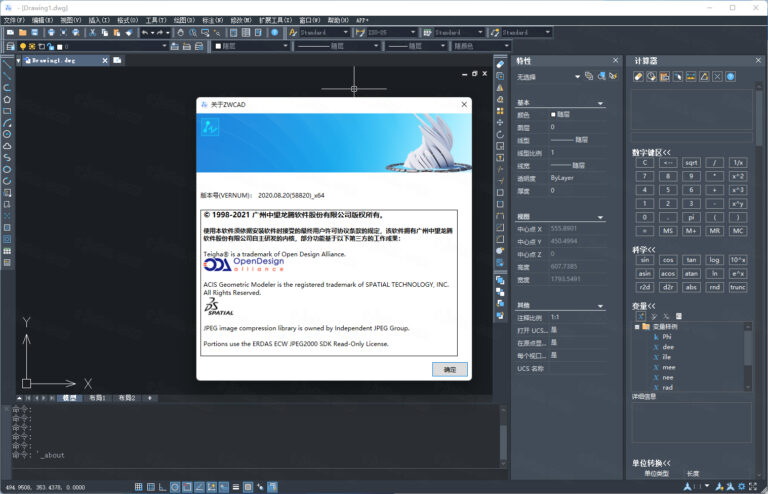Click the MS memory store button
This screenshot has width=768, height=494.
668,231
